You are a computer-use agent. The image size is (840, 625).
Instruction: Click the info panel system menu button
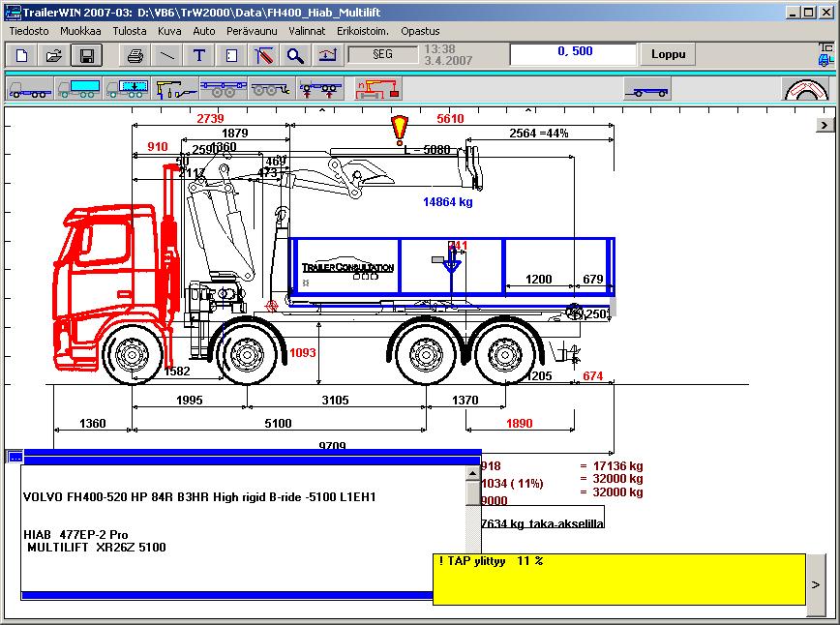pos(15,457)
